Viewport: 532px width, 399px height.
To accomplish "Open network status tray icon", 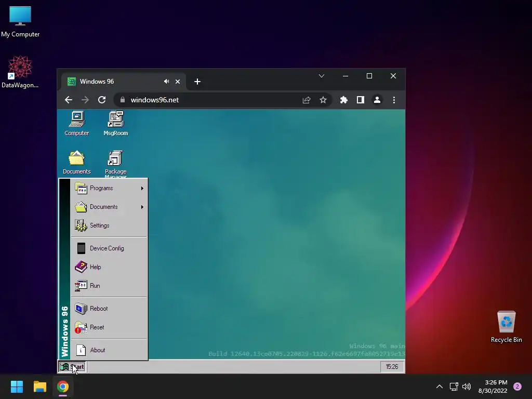I will pyautogui.click(x=454, y=387).
